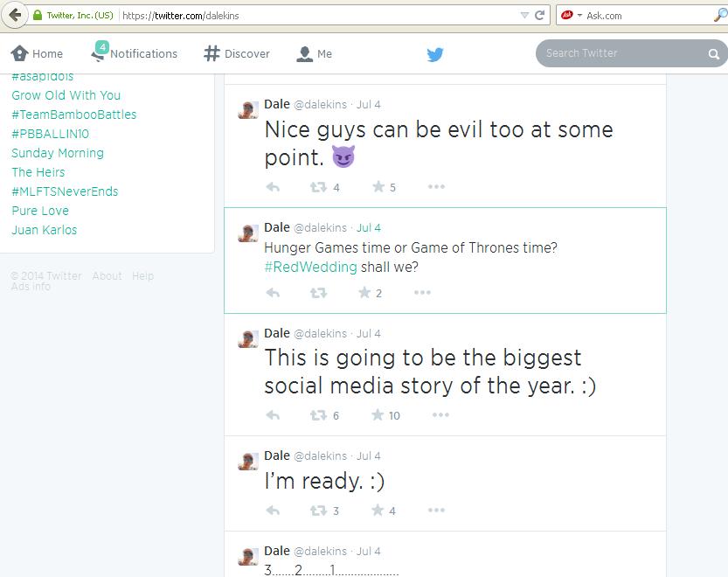Image resolution: width=728 pixels, height=577 pixels.
Task: Retweet the 'Nice guys can be evil' tweet
Action: pyautogui.click(x=318, y=187)
